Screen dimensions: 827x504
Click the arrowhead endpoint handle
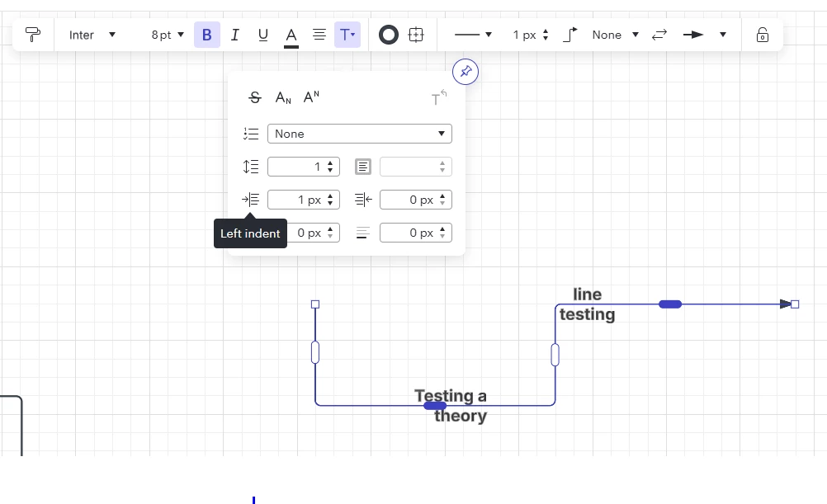(x=796, y=304)
